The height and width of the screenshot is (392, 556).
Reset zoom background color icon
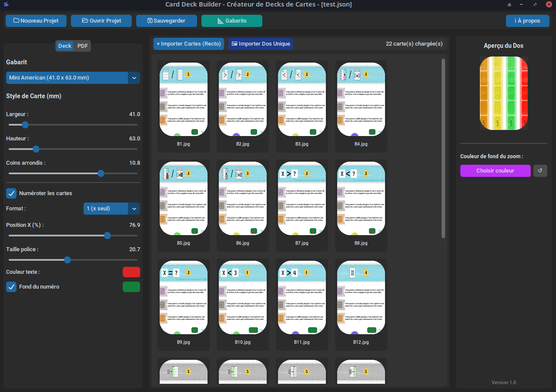click(x=540, y=171)
